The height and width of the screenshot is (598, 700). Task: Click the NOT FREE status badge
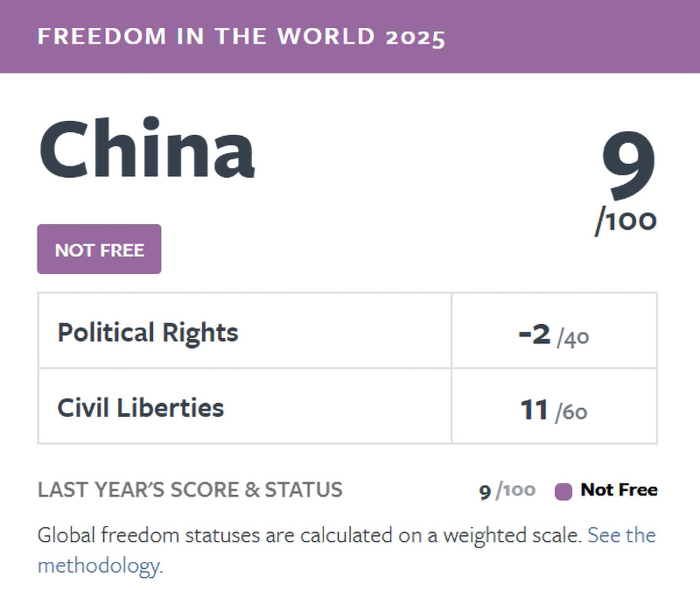pos(99,250)
